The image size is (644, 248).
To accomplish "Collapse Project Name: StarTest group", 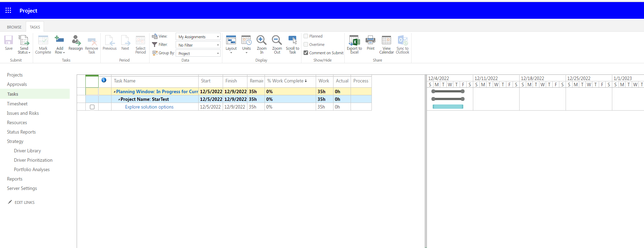I will pos(119,99).
